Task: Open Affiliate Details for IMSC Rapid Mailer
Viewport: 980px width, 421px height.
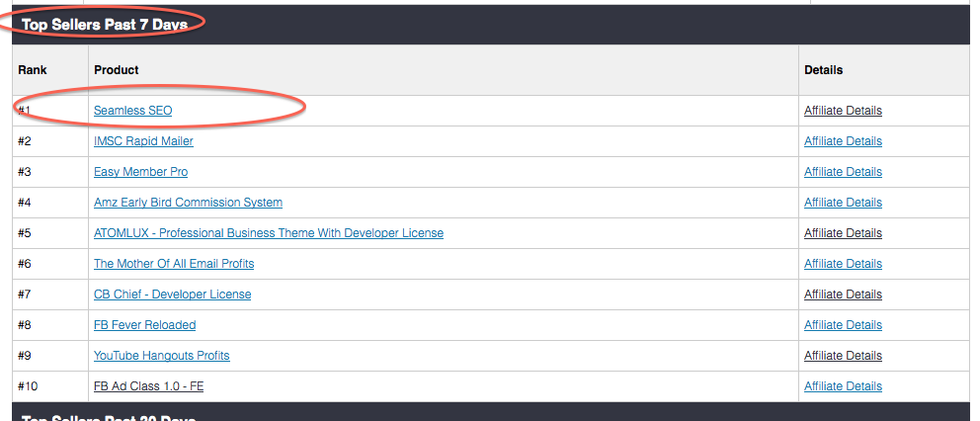Action: pyautogui.click(x=843, y=141)
